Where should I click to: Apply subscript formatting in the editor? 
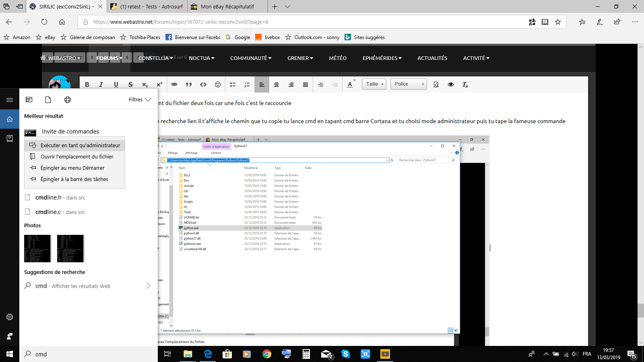145,84
